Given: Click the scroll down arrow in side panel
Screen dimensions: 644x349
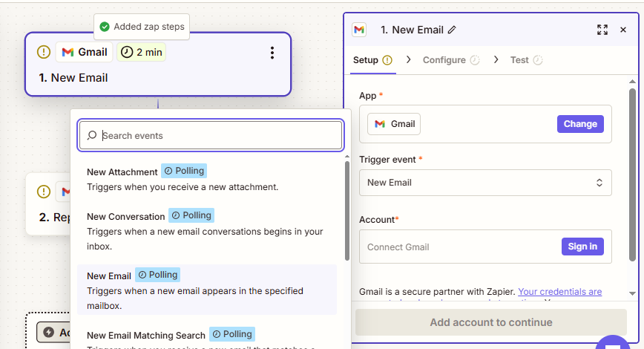Looking at the screenshot, I should 632,293.
